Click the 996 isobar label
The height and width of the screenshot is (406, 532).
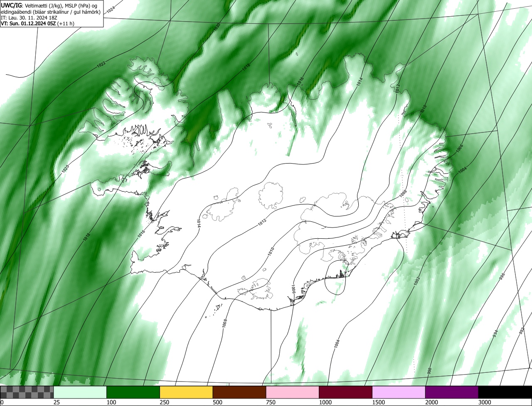tap(502, 276)
